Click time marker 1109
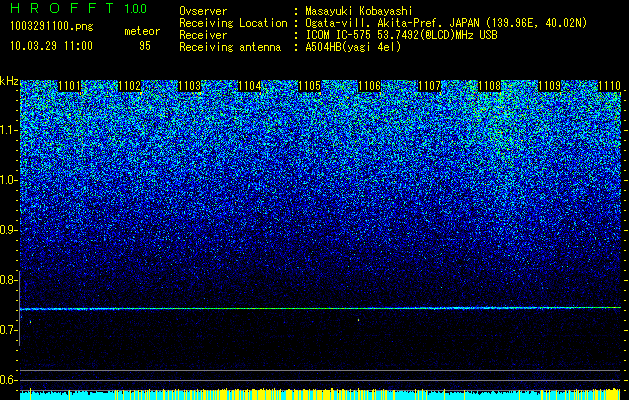Image resolution: width=629 pixels, height=400 pixels. pyautogui.click(x=549, y=86)
